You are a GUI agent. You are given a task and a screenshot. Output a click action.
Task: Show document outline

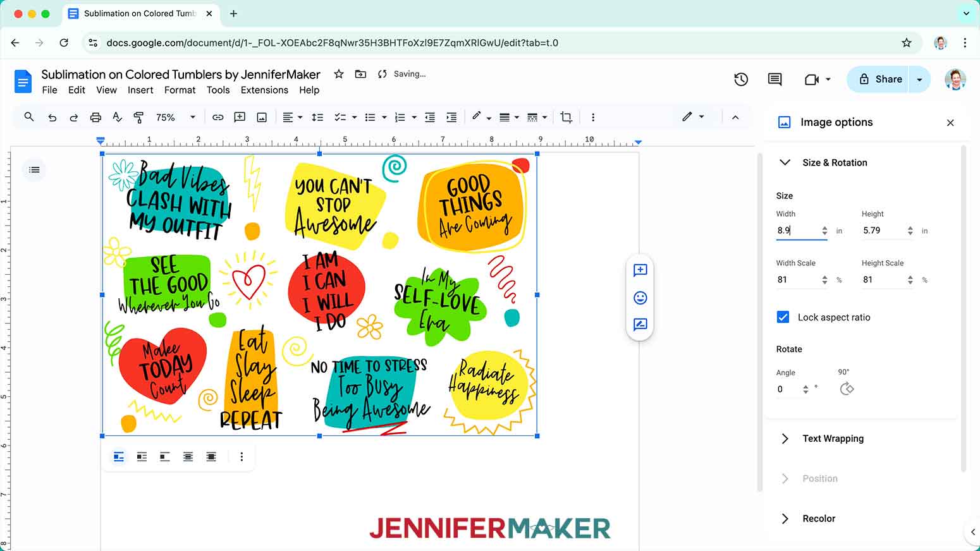[34, 169]
